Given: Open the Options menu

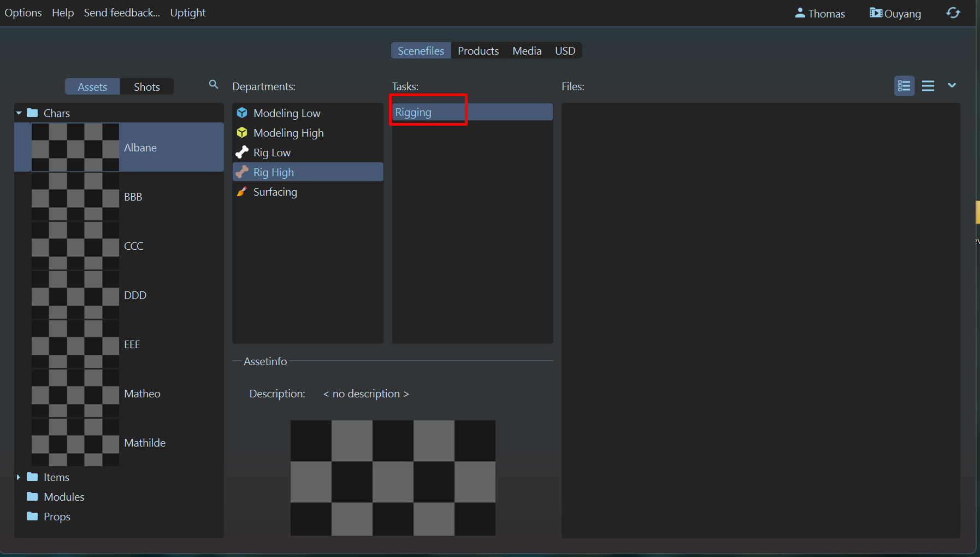Looking at the screenshot, I should (23, 13).
